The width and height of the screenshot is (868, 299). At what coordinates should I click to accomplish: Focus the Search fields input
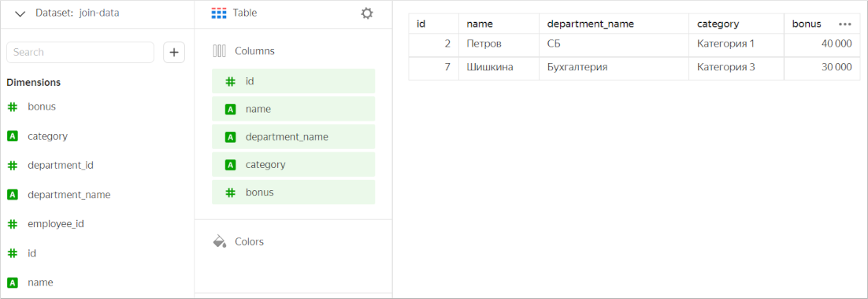click(x=80, y=52)
